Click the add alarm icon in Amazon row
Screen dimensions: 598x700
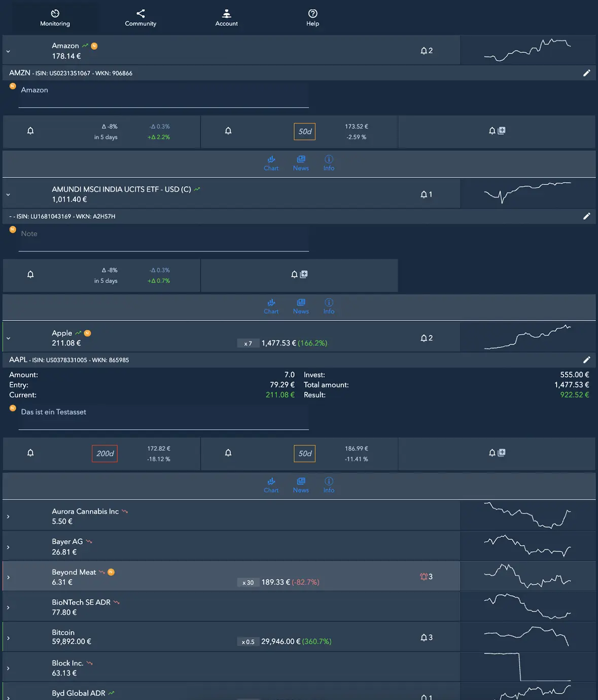click(497, 131)
